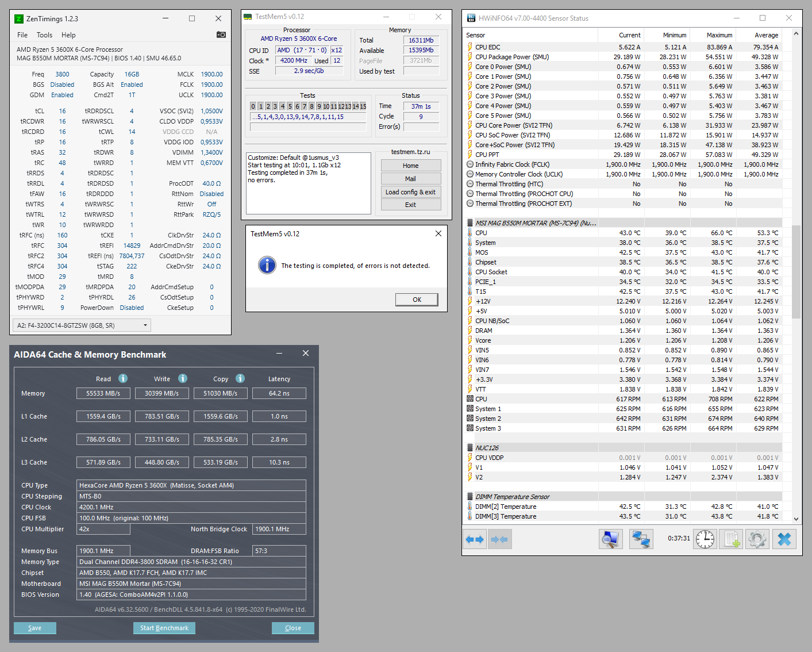Open HWiNFO sensor settings gear icon

point(757,539)
